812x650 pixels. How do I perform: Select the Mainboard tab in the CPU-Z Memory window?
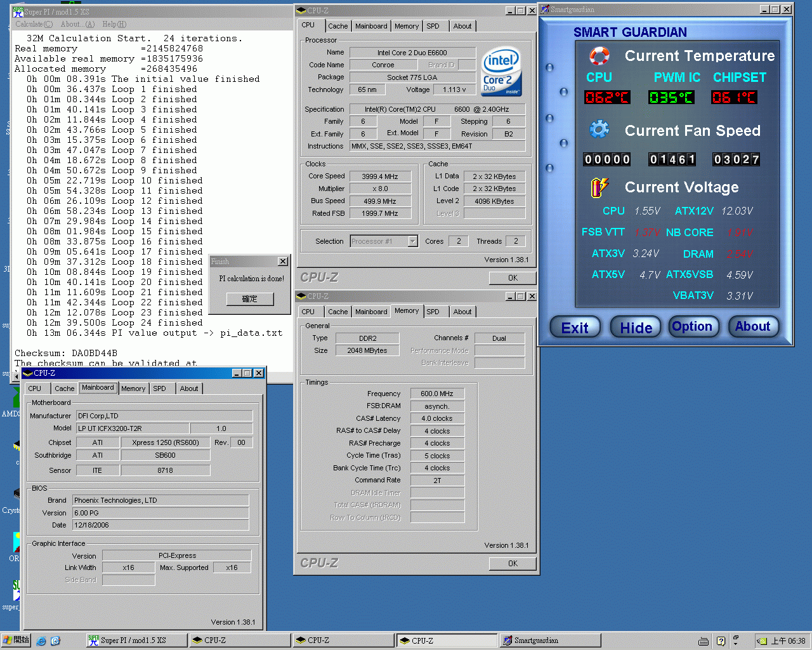tap(371, 312)
